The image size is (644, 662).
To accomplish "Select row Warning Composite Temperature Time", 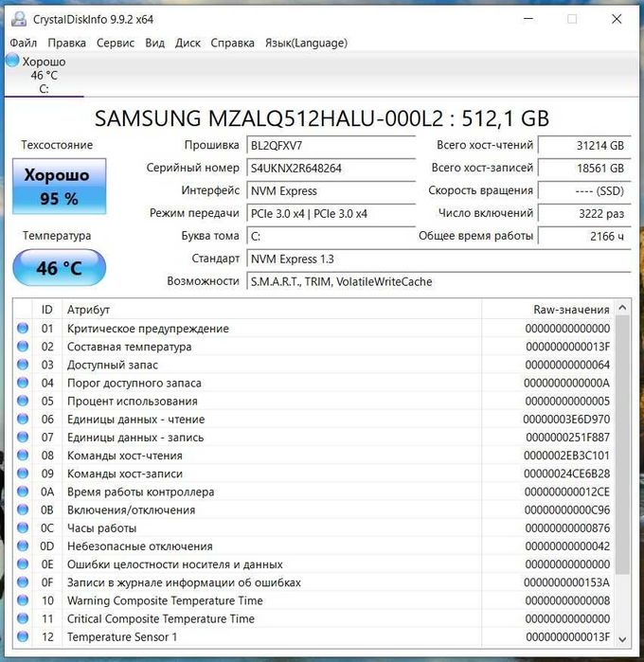I will [313, 600].
